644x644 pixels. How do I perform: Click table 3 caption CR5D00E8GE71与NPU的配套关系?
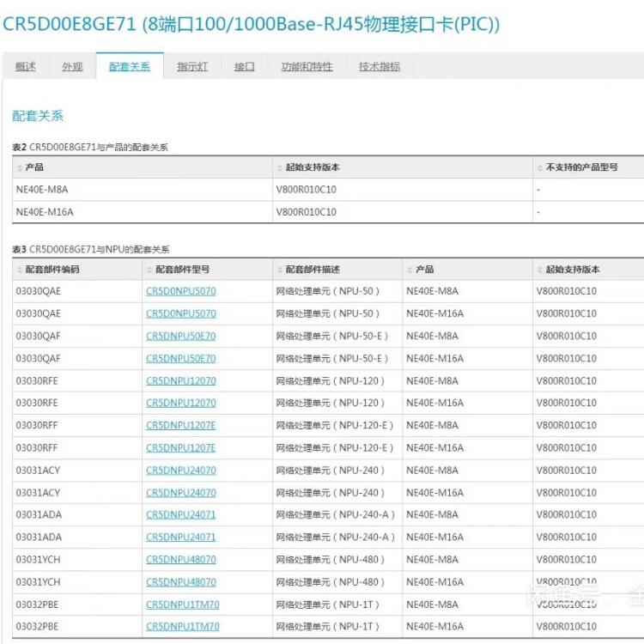tap(100, 249)
